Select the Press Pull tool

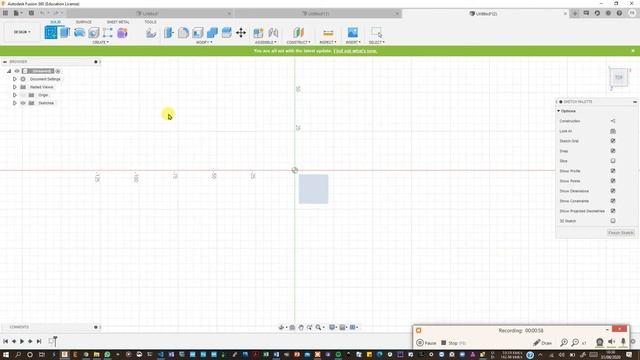click(169, 32)
